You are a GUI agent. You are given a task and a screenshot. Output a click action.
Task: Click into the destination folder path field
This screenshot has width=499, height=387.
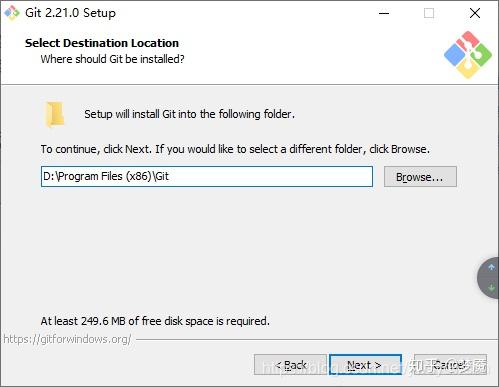click(x=207, y=176)
